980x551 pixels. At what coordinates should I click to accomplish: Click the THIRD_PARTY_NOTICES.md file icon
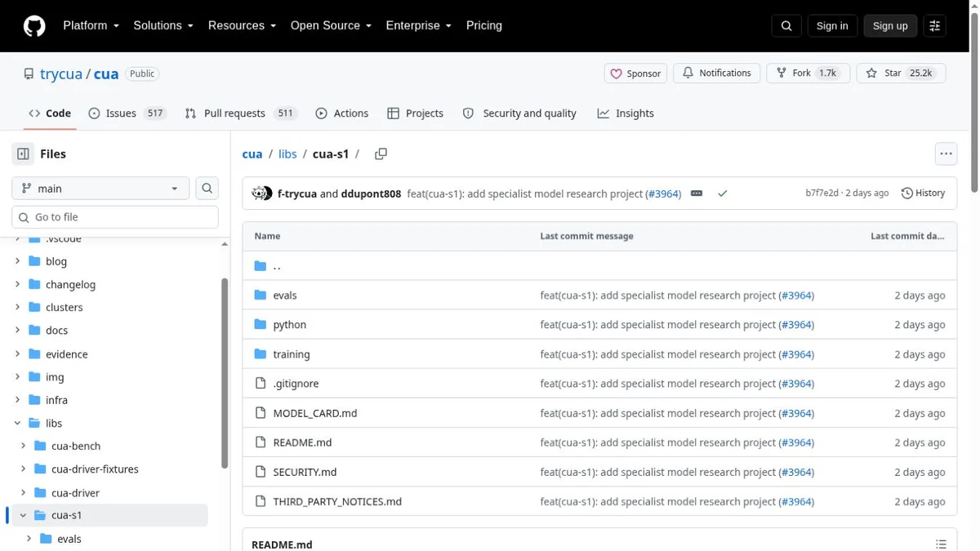point(261,501)
